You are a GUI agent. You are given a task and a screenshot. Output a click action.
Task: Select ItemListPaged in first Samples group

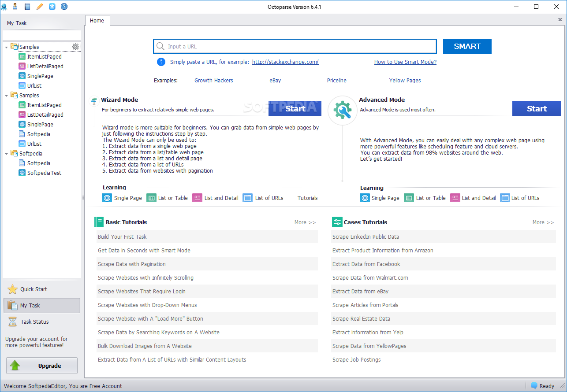pyautogui.click(x=44, y=56)
